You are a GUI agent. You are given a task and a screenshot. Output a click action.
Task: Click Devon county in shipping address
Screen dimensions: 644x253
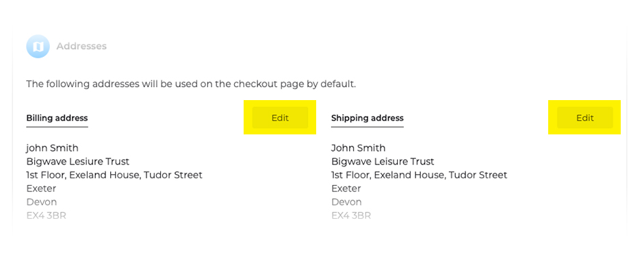[x=347, y=202]
